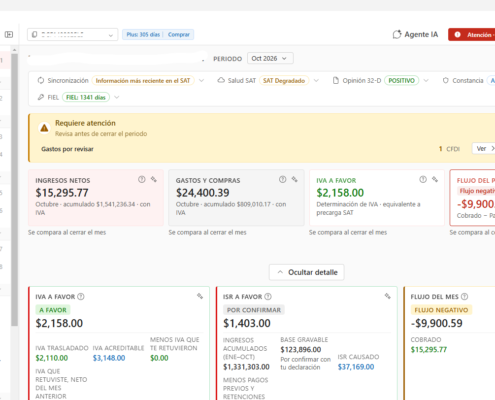This screenshot has width=495, height=400.
Task: Click pin icon on ISR A FAVOR detail card
Action: click(388, 296)
